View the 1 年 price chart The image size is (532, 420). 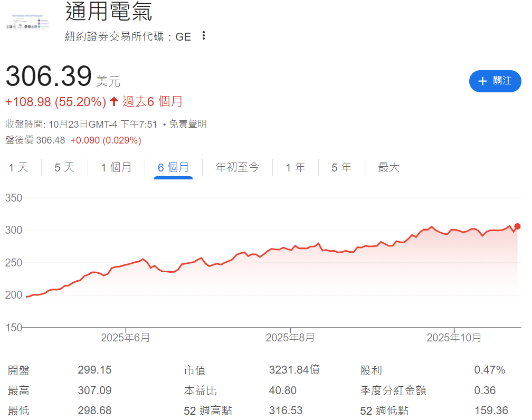(x=295, y=168)
